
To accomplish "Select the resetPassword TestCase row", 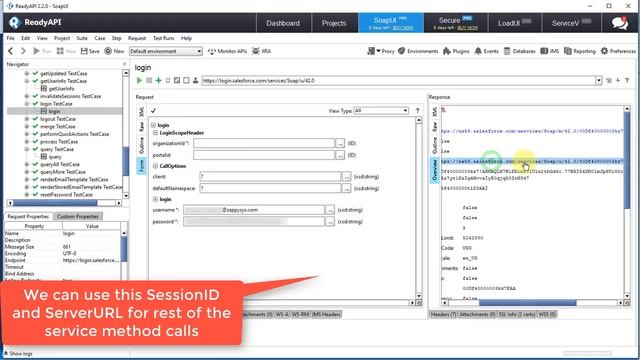I will [x=66, y=195].
